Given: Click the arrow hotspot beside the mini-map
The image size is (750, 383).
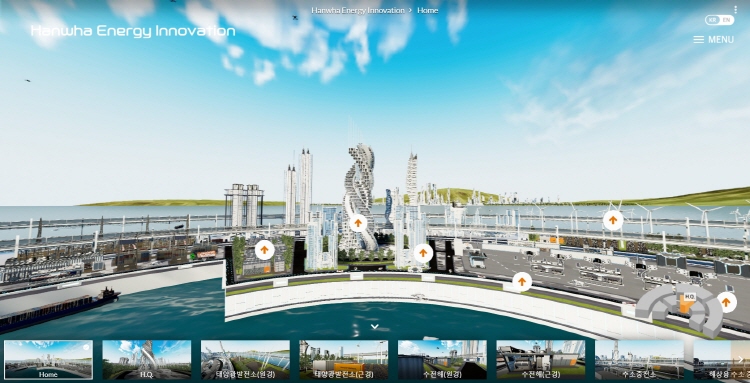Looking at the screenshot, I should pos(726,302).
